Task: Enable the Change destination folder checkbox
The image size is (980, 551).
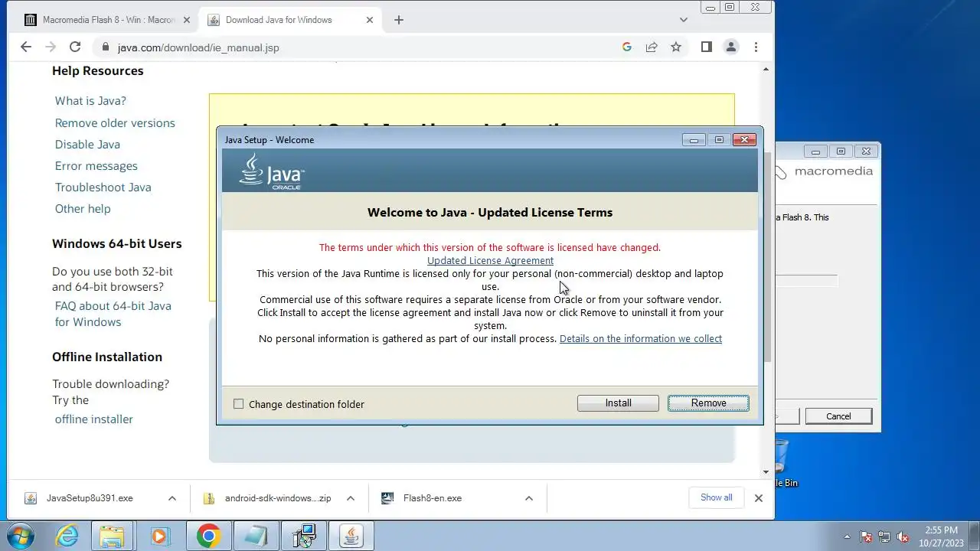Action: [x=239, y=404]
